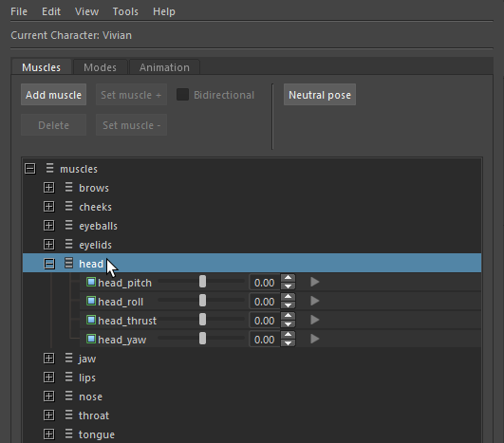Collapse the head muscle group
Screen dimensions: 504x443
pos(49,264)
